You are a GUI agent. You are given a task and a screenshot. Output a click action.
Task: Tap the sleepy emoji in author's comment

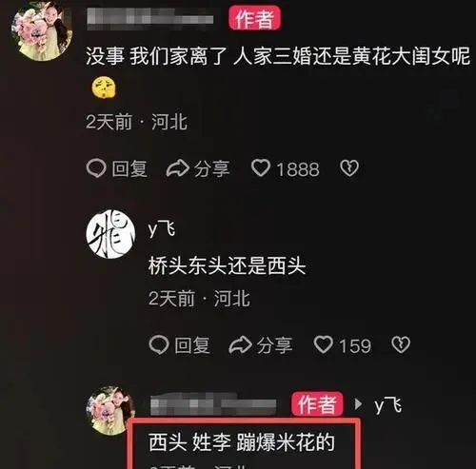pyautogui.click(x=104, y=88)
